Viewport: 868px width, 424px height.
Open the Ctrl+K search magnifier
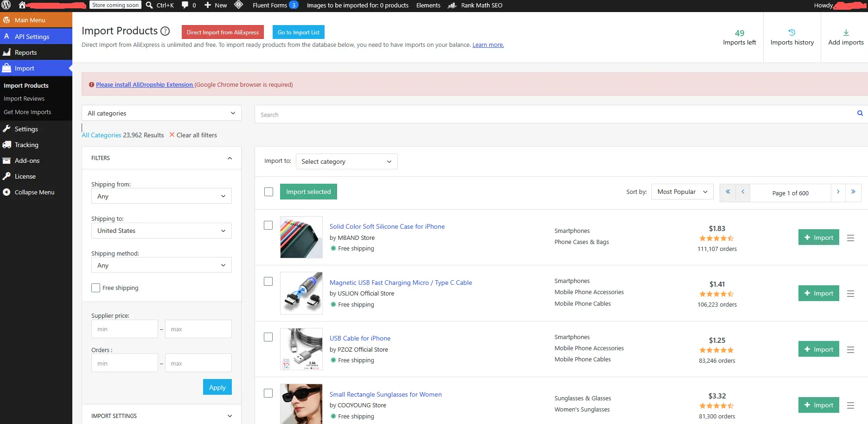(149, 5)
